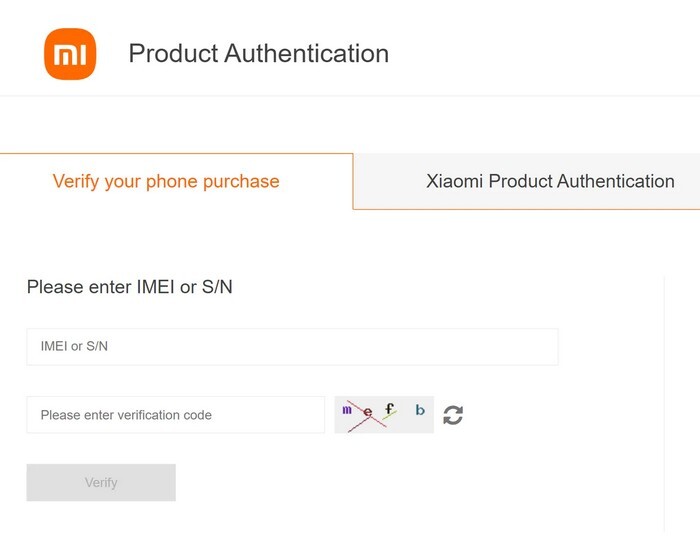Click the "Product Authentication" page title
This screenshot has height=538, width=700.
[258, 53]
